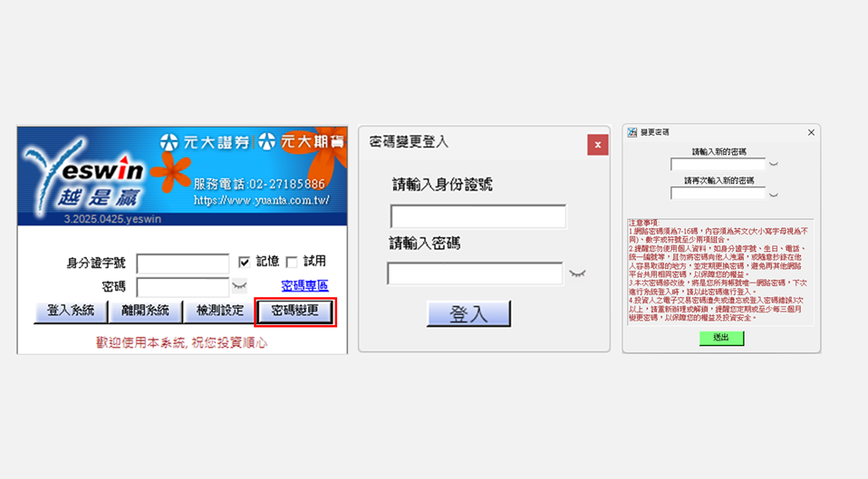Toggle password visibility in 密碼變更登入 dialog
The width and height of the screenshot is (868, 479).
point(577,273)
